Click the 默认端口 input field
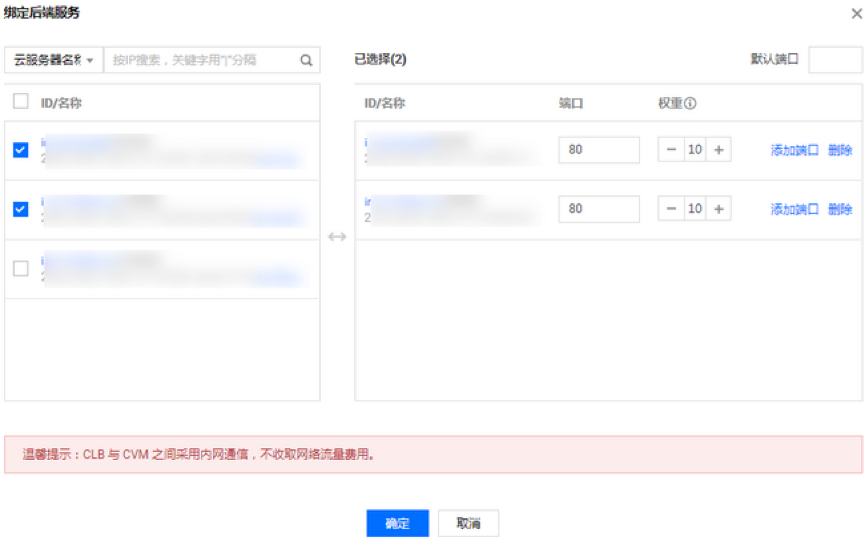Viewport: 864px width, 539px height. [x=835, y=60]
